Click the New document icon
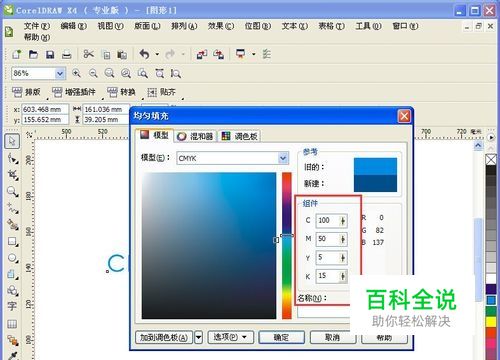 point(16,54)
